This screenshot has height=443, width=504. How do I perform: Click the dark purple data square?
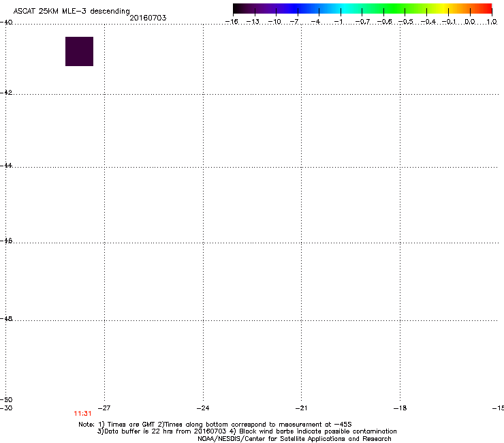[80, 52]
